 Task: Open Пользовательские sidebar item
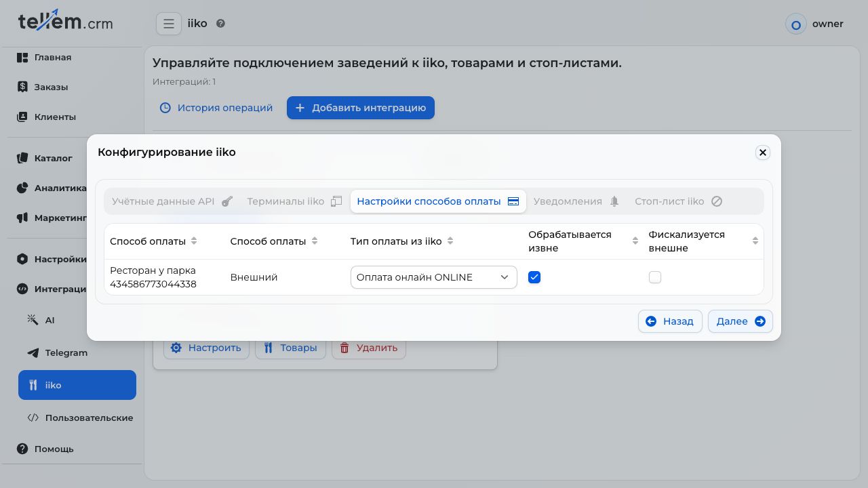(77, 418)
